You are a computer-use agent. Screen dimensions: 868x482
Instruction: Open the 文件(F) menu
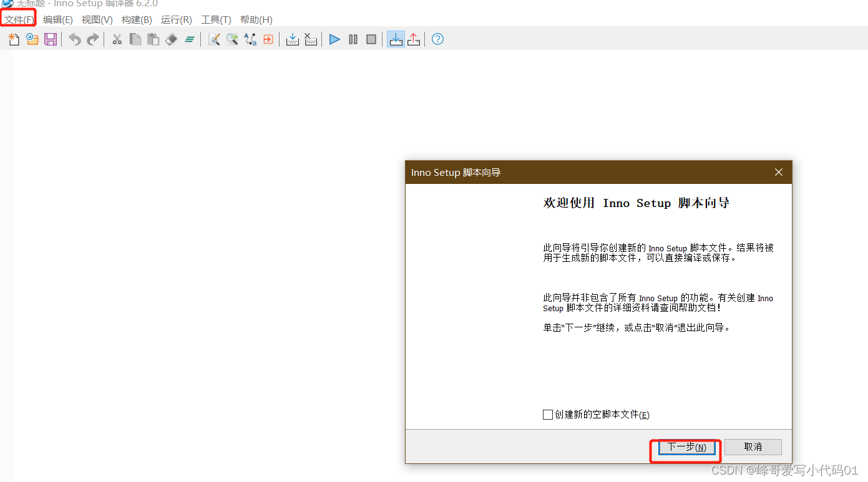(x=19, y=19)
